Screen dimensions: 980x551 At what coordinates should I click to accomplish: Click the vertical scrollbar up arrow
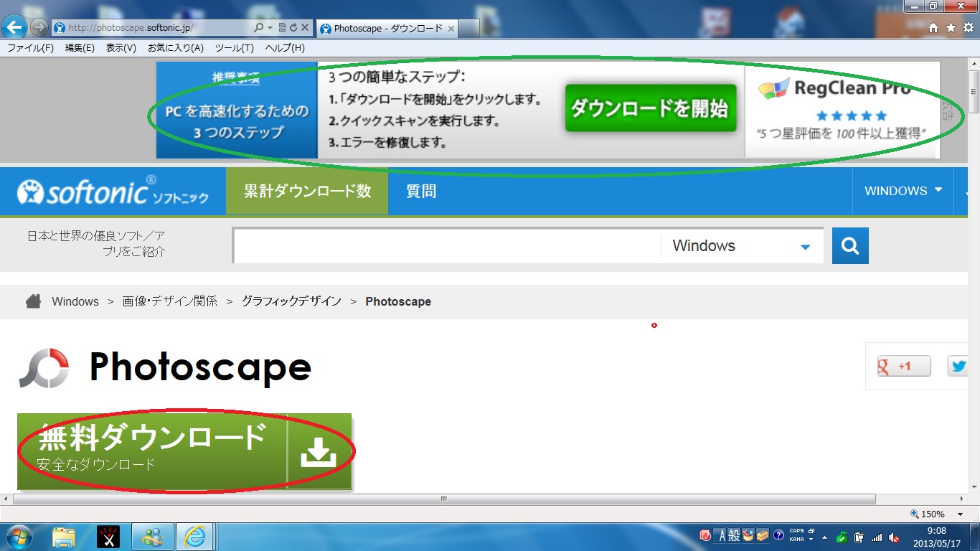(x=974, y=64)
